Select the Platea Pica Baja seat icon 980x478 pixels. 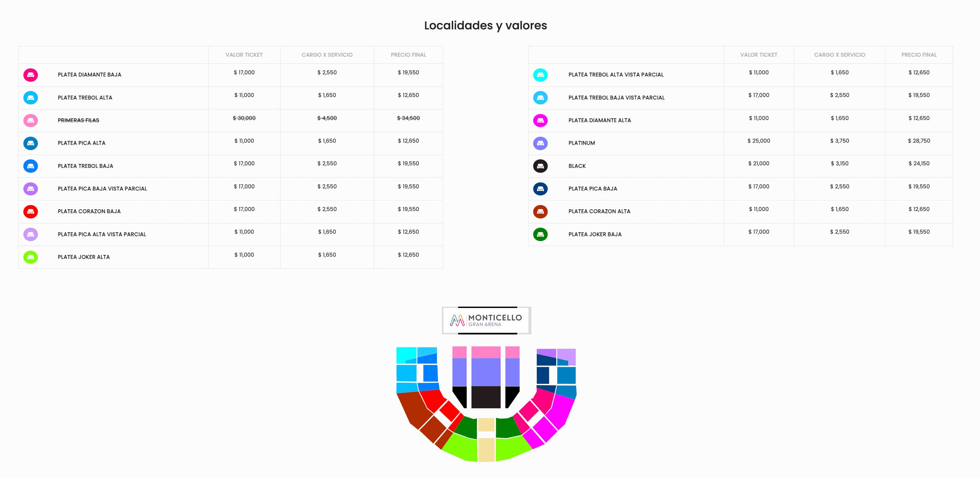point(540,189)
